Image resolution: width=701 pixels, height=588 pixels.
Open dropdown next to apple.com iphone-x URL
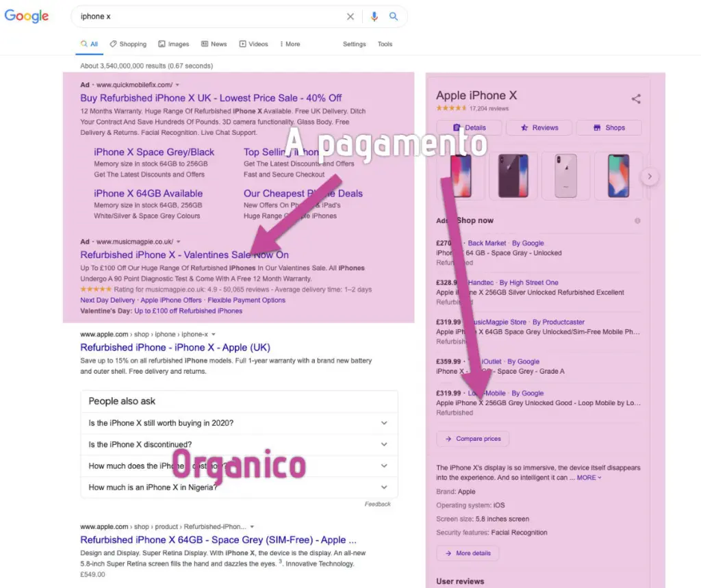tap(214, 335)
